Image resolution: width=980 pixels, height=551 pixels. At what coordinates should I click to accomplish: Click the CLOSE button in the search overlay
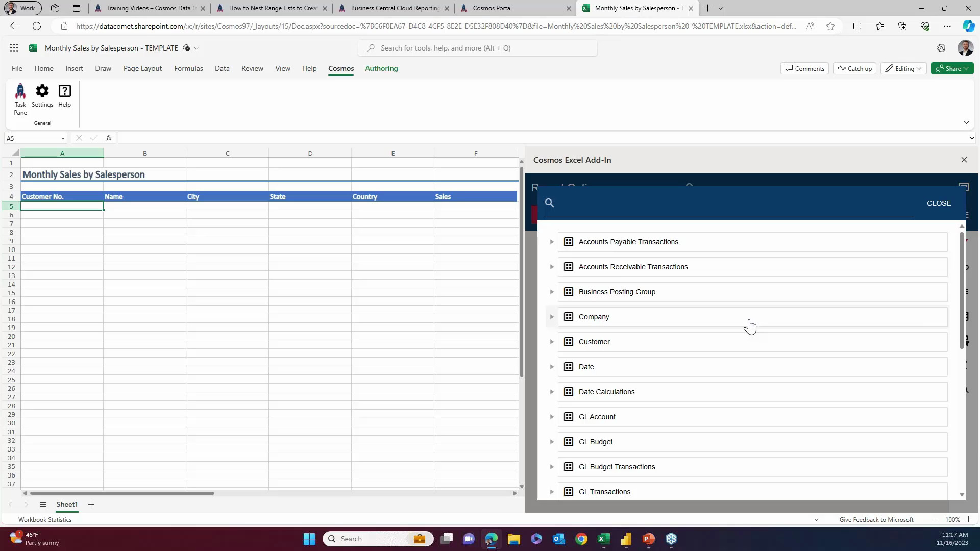(x=939, y=203)
